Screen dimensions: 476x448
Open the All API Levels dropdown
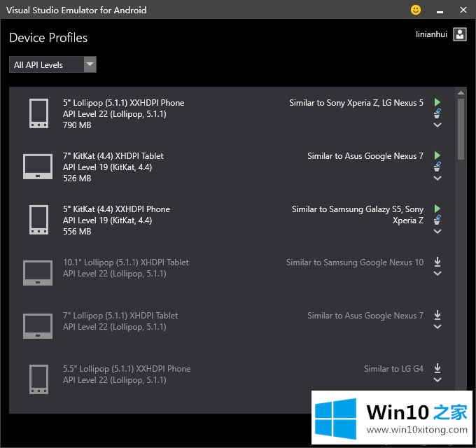point(52,64)
